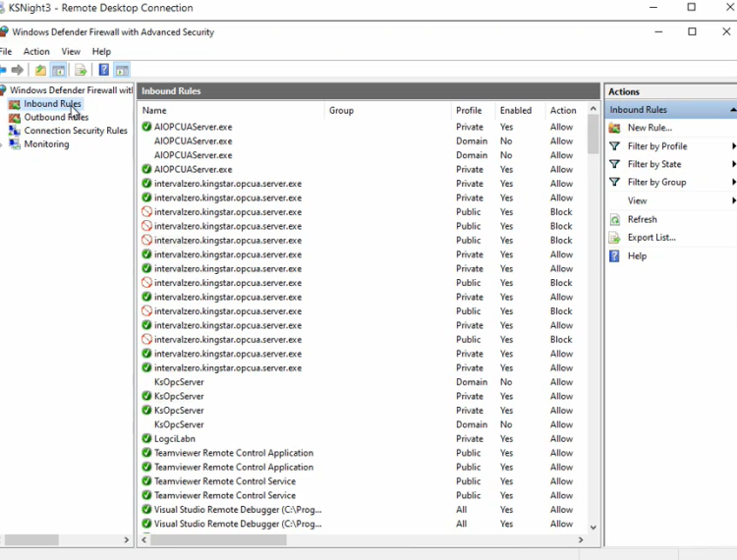This screenshot has height=560, width=737.
Task: Click the rules list horizontal scrollbar thumb
Action: 218,540
